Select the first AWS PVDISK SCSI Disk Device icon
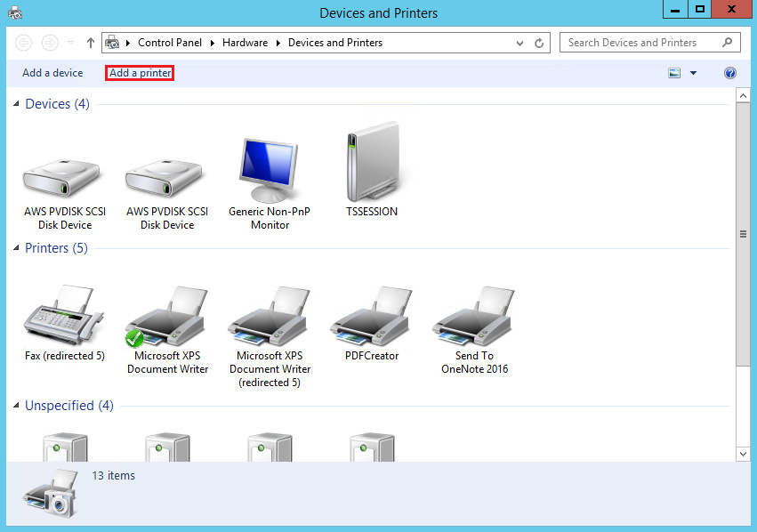The height and width of the screenshot is (532, 757). (61, 177)
